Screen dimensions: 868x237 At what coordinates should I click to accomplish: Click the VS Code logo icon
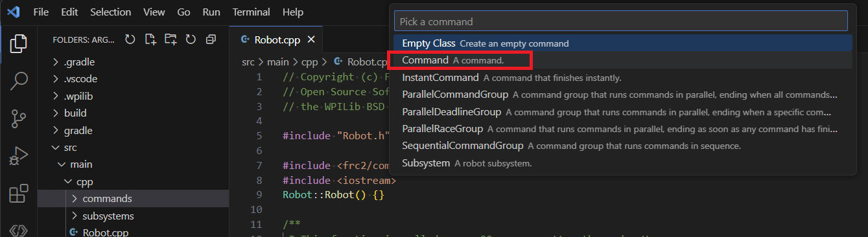point(14,12)
